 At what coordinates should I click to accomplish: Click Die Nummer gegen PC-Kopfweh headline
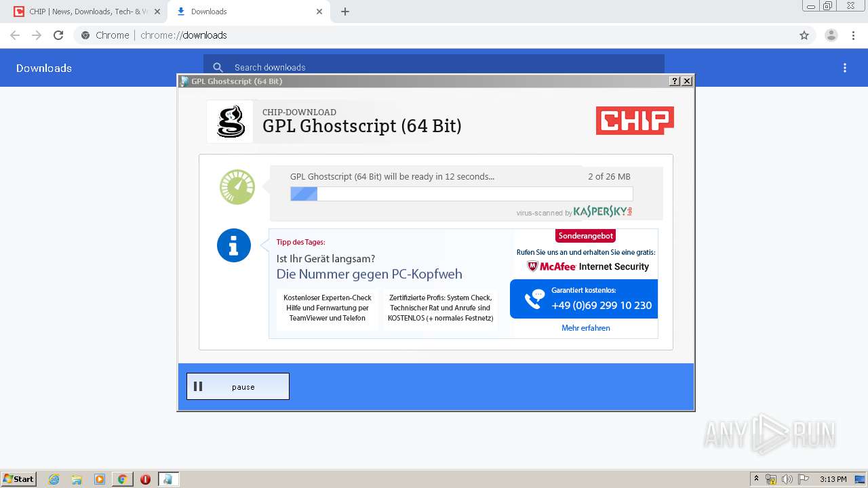370,274
